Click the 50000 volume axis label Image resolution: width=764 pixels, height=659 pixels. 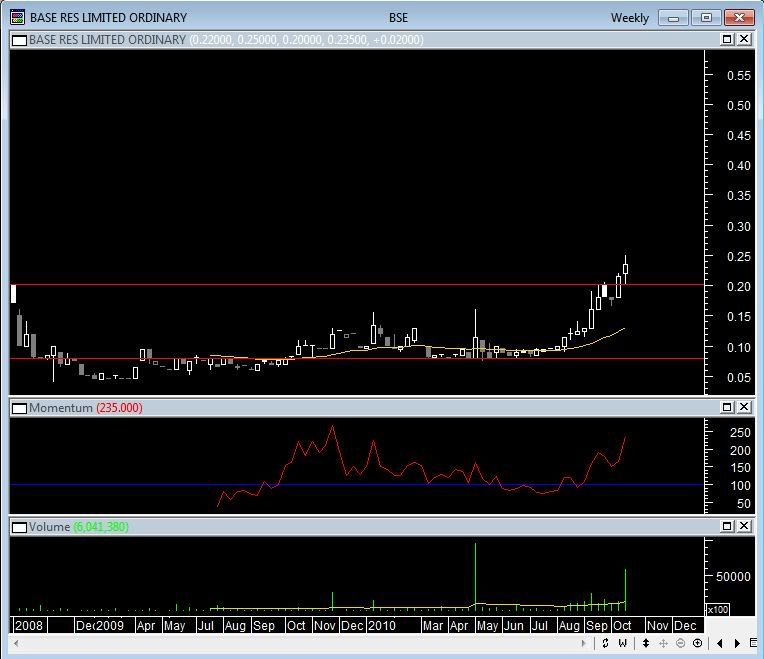(x=733, y=576)
